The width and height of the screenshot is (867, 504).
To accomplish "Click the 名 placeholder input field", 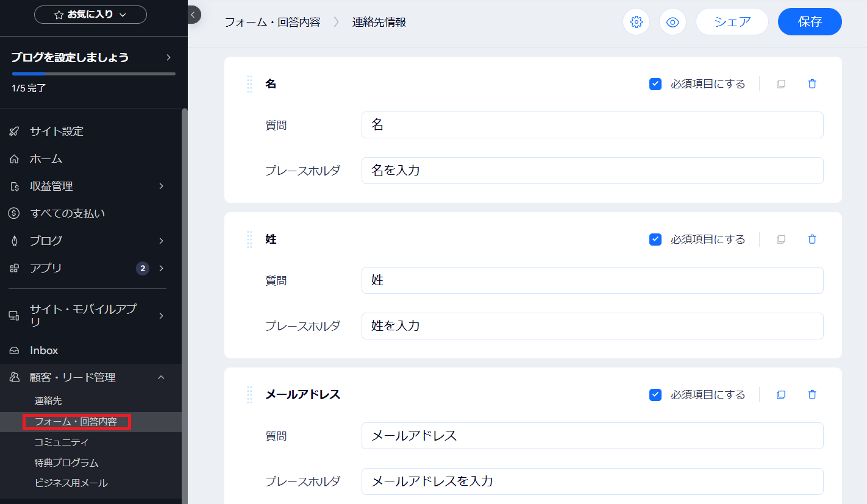I will tap(591, 171).
